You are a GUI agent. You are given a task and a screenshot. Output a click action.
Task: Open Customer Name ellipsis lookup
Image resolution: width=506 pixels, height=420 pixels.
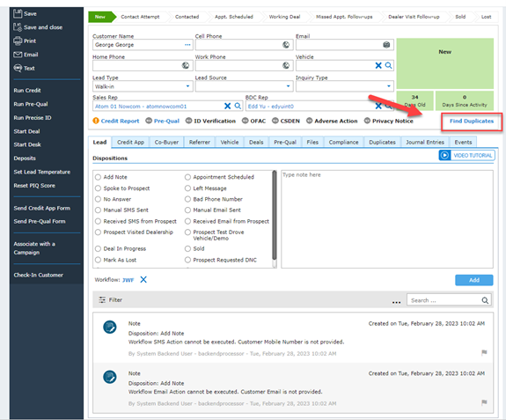(x=187, y=45)
